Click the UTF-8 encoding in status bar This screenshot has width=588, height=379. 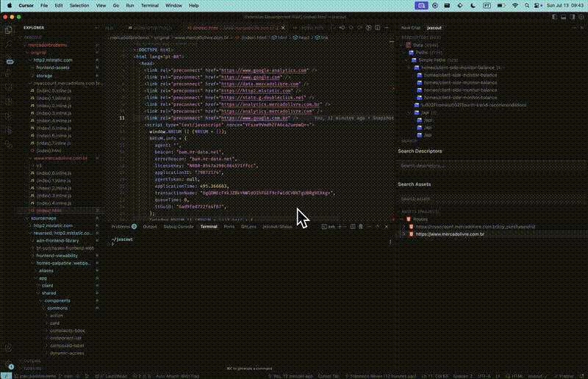484,376
